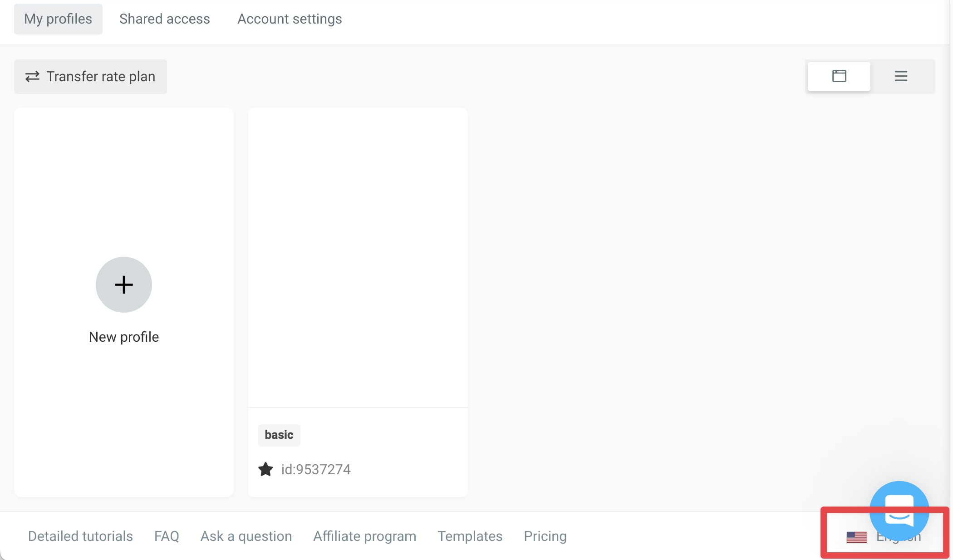Screen dimensions: 953x560
Task: Click the plus icon for new profile
Action: tap(123, 285)
